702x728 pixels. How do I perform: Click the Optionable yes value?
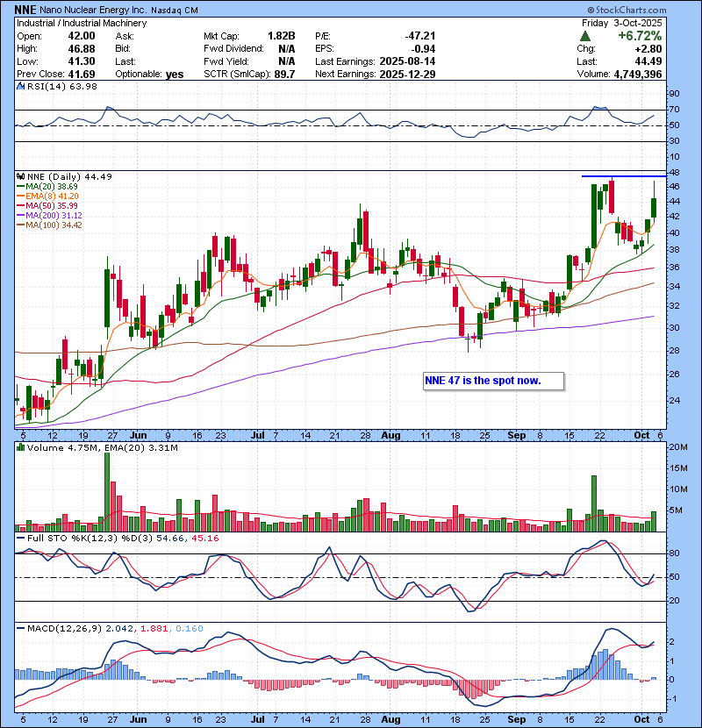[175, 74]
